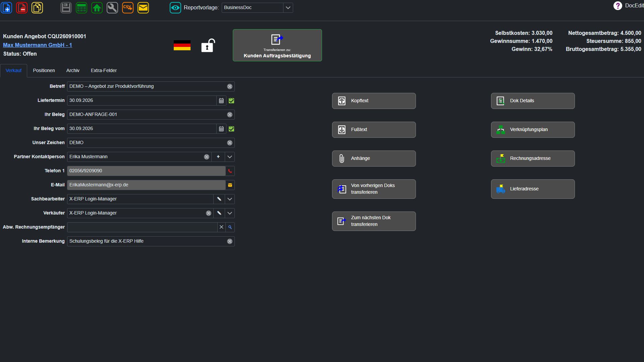Image resolution: width=644 pixels, height=362 pixels.
Task: Open the Max Mustermann GmbH - 1 link
Action: pyautogui.click(x=38, y=45)
